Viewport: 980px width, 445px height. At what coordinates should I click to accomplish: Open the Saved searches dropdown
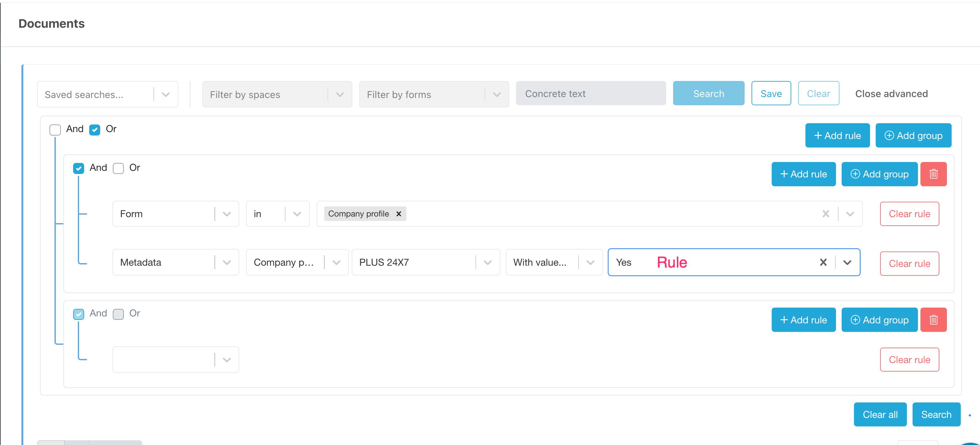click(x=108, y=94)
